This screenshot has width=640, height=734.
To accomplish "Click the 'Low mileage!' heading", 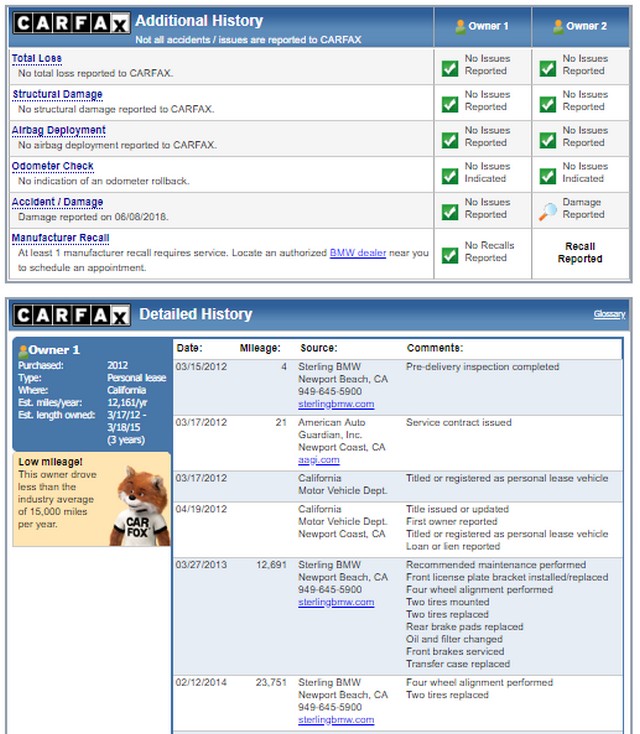I will [50, 462].
